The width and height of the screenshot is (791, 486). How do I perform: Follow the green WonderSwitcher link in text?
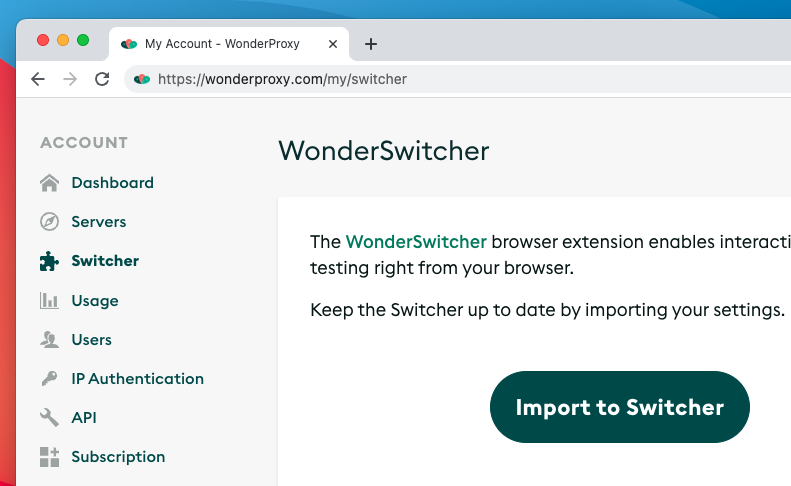(x=416, y=242)
